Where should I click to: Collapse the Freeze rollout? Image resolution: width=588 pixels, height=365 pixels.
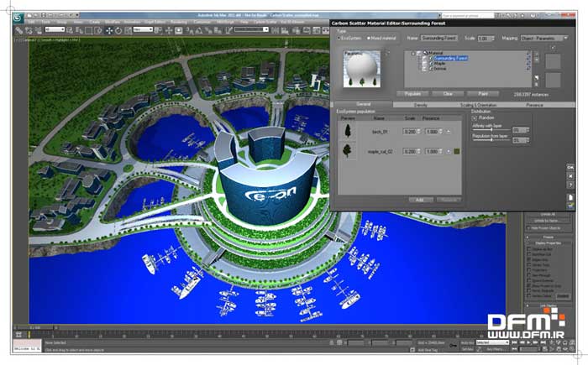click(548, 237)
